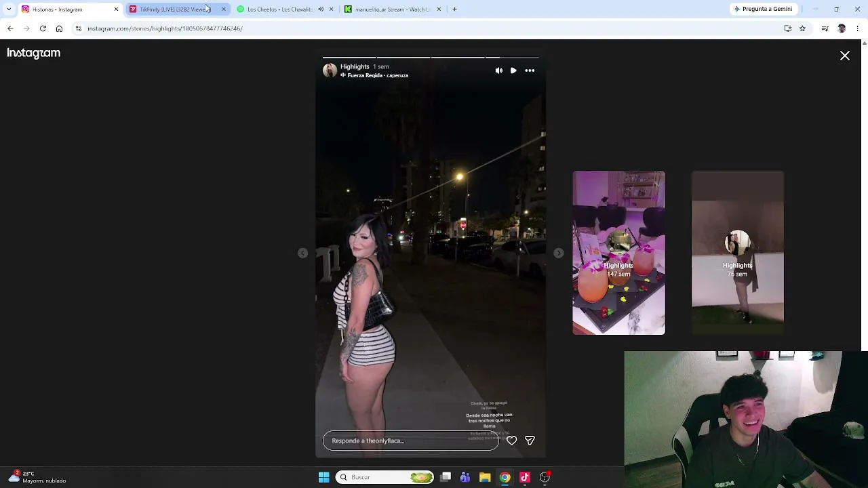Open File Explorer from the taskbar

click(x=485, y=477)
